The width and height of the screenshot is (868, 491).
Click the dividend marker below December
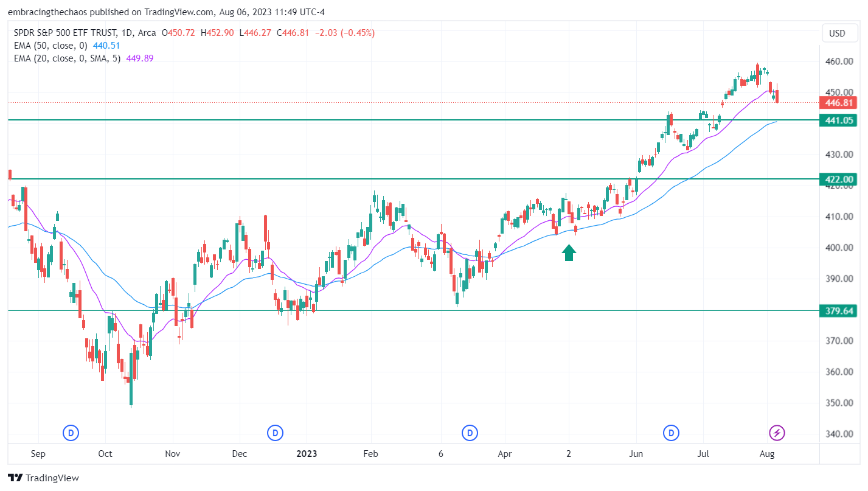(276, 433)
